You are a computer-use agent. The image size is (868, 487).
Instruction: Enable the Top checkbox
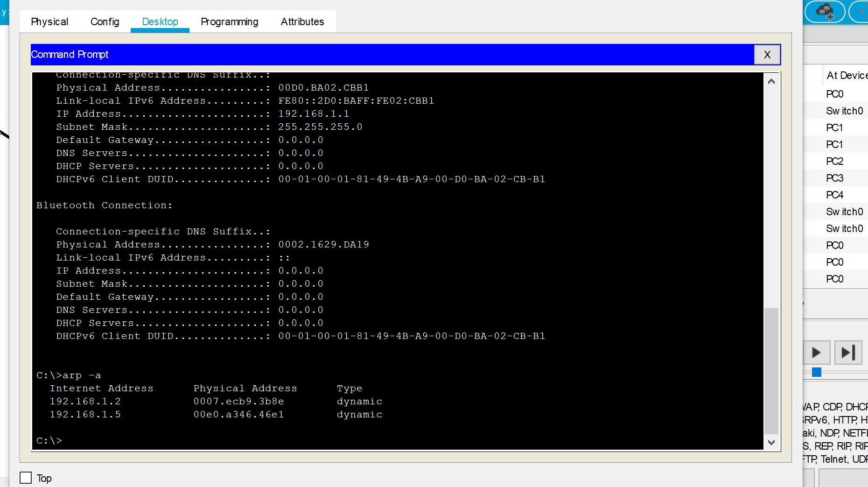pyautogui.click(x=26, y=478)
